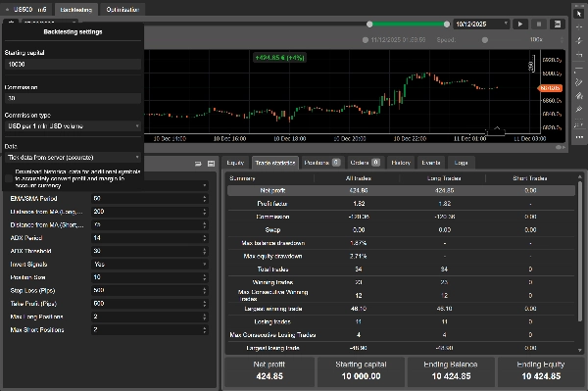Stop the backtest with Stop button
This screenshot has width=588, height=391.
[x=539, y=24]
